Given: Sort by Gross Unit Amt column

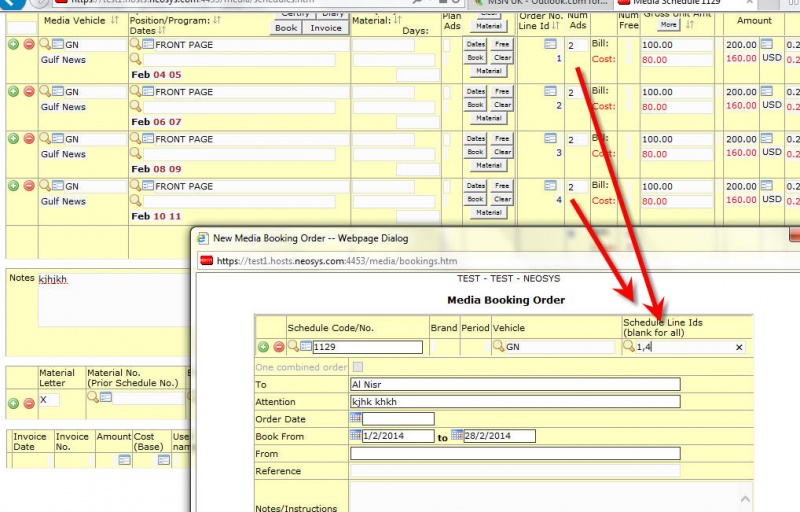Looking at the screenshot, I should pos(690,24).
